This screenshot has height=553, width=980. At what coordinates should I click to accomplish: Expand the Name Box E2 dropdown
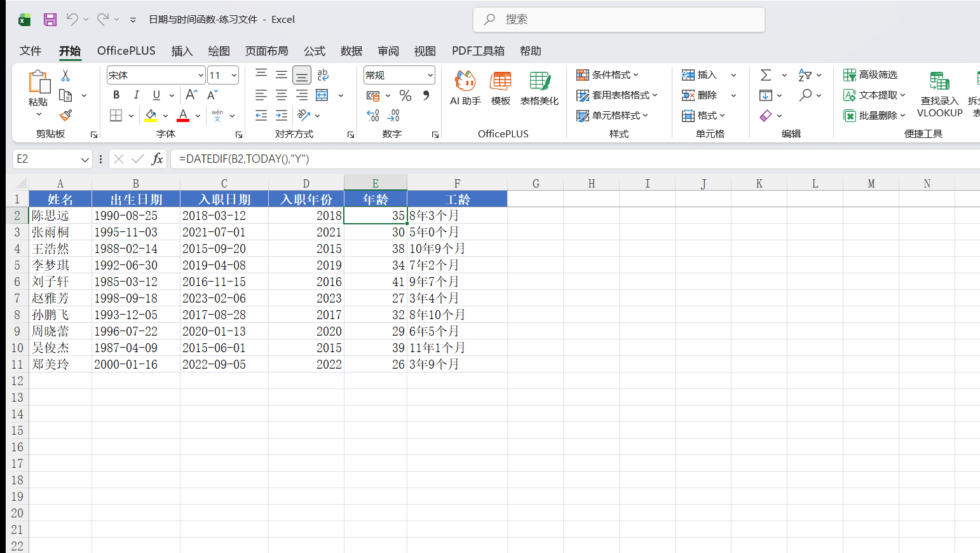coord(85,159)
